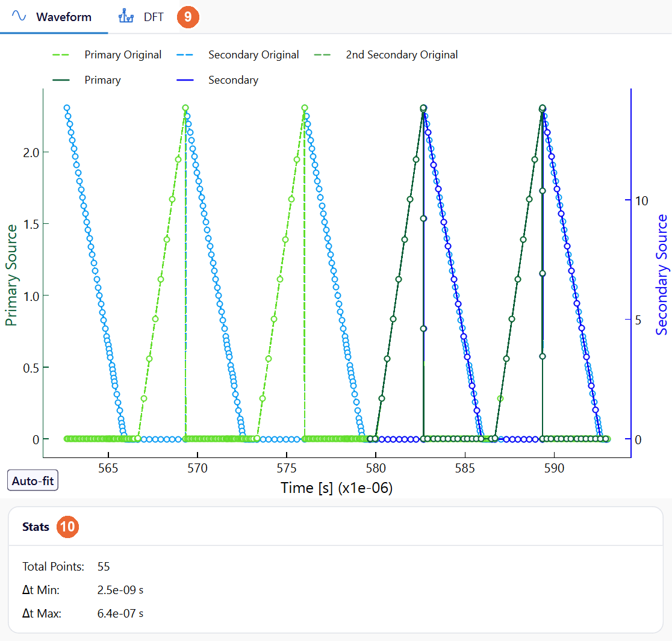Click the sine wave icon beside Waveform
The image size is (672, 641).
[19, 16]
